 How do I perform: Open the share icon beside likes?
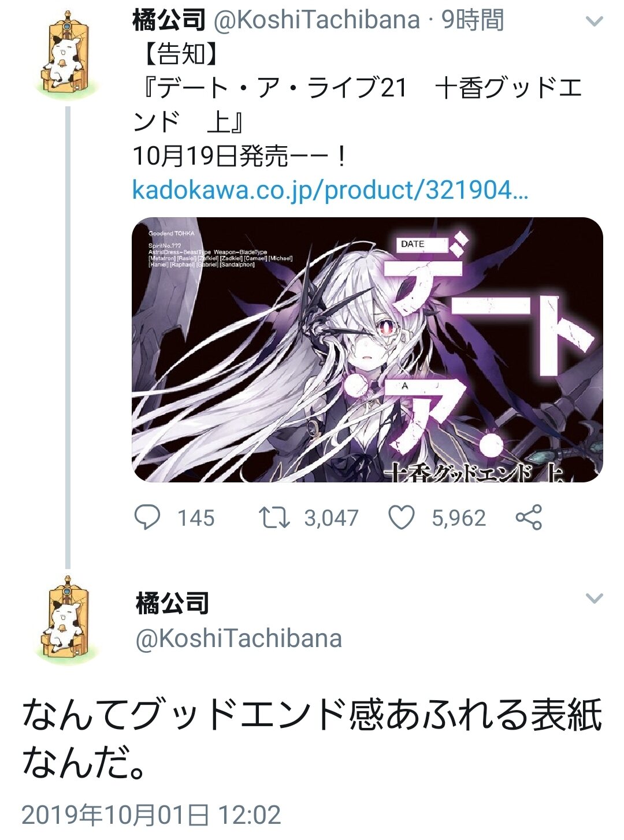[x=529, y=517]
